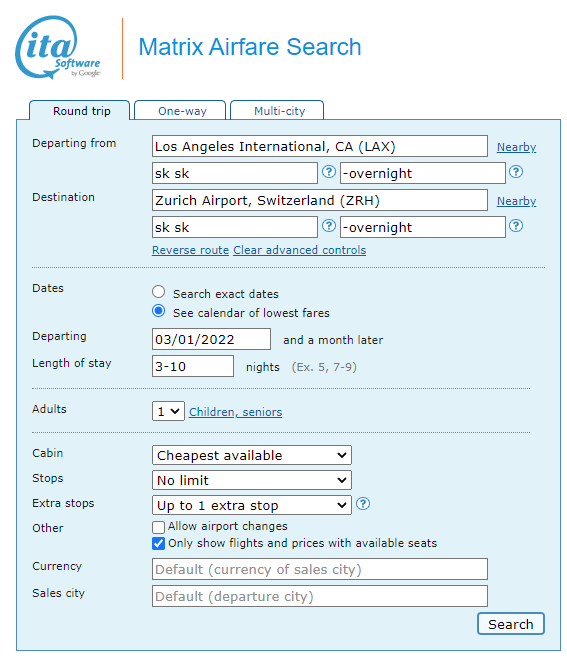Enable Allow airport changes checkbox
The width and height of the screenshot is (567, 664).
pos(158,527)
